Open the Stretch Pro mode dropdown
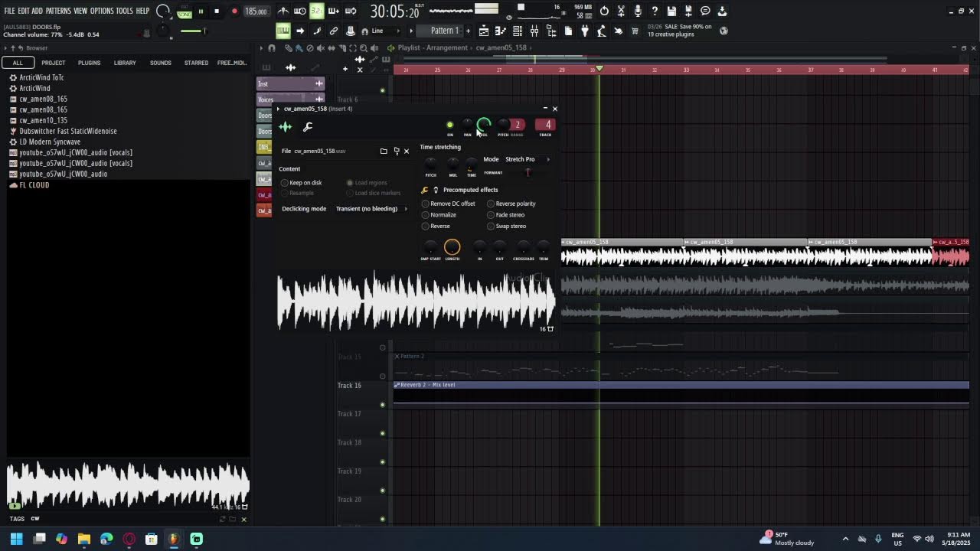The width and height of the screenshot is (980, 551). [527, 159]
